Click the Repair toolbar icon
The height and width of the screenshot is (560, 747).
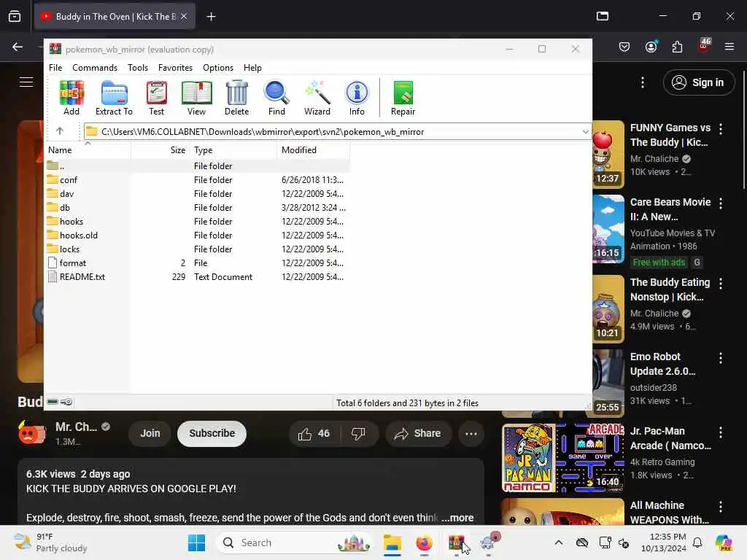[x=403, y=98]
